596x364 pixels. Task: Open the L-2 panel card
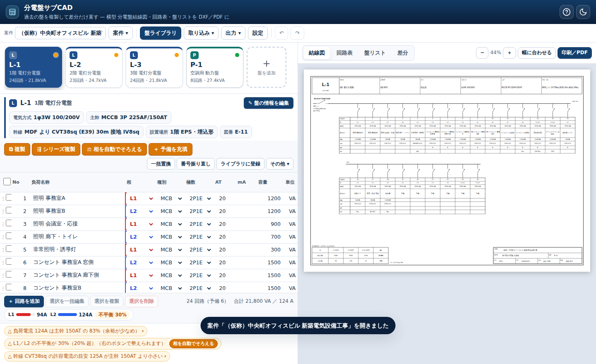[94, 67]
